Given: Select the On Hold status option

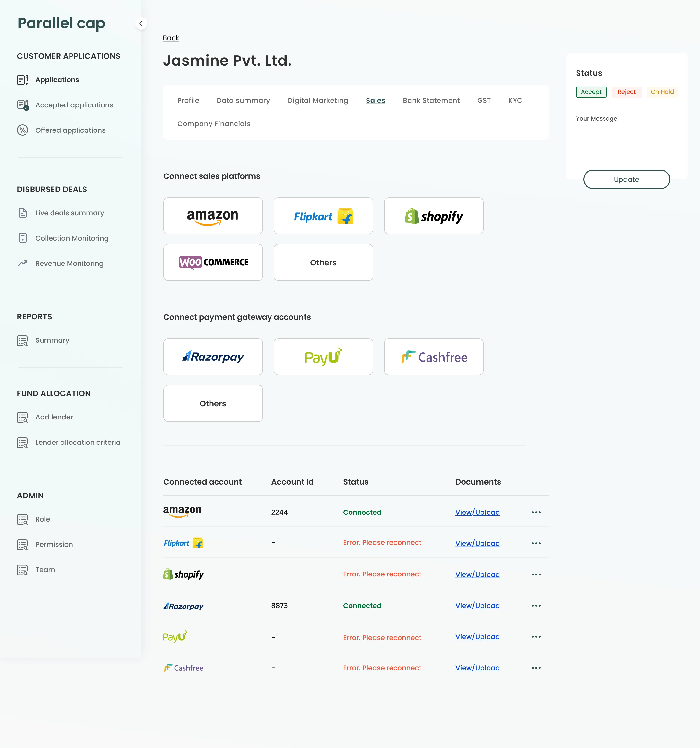Looking at the screenshot, I should [x=662, y=92].
